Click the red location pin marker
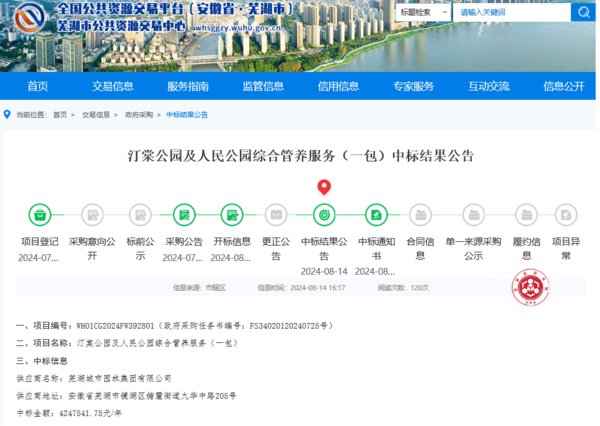This screenshot has width=600, height=426. pyautogui.click(x=324, y=188)
